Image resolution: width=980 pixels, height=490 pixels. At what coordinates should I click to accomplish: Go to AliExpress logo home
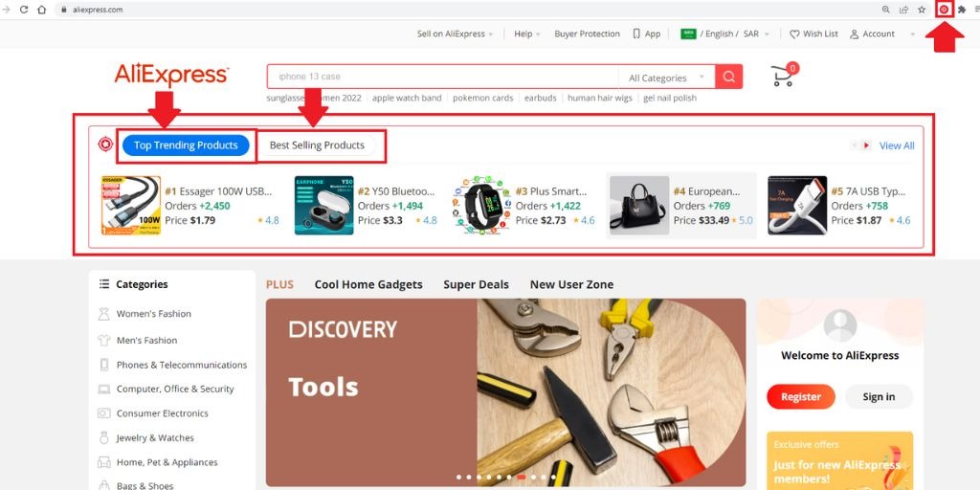click(171, 75)
